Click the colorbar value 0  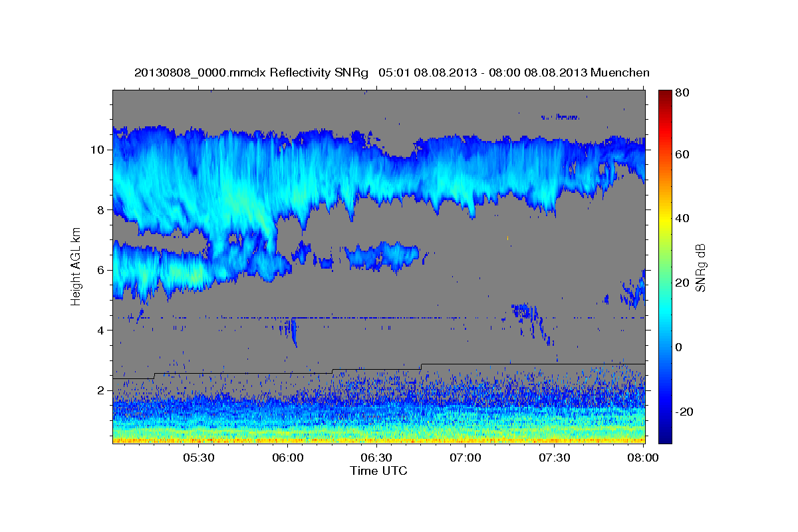point(679,347)
